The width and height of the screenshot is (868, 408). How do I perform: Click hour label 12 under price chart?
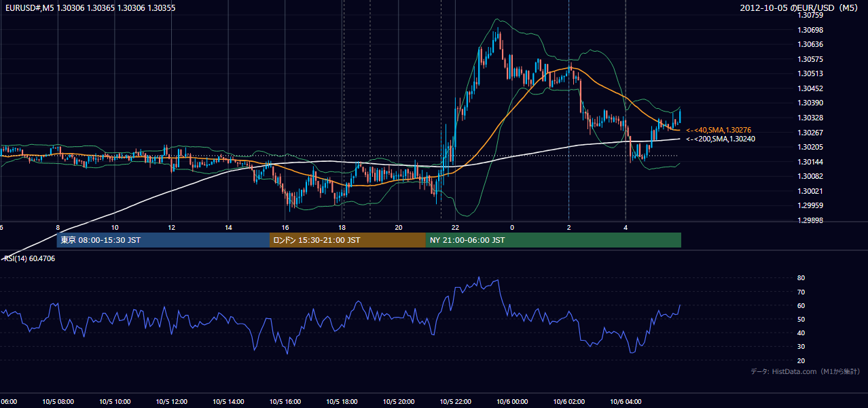(x=172, y=227)
